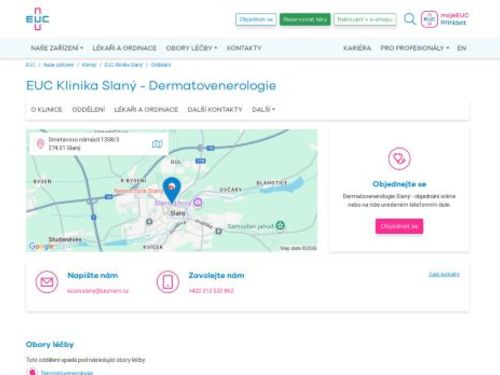Click the mojeEUC account icon

429,19
